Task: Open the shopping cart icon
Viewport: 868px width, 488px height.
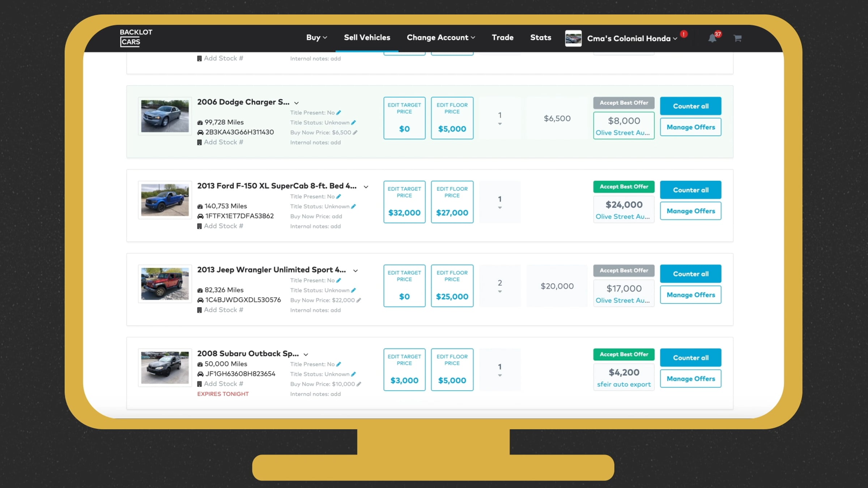Action: pyautogui.click(x=737, y=38)
